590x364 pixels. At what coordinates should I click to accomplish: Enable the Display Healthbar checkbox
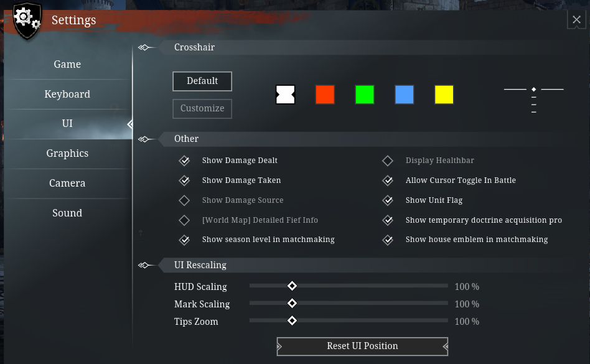point(388,161)
